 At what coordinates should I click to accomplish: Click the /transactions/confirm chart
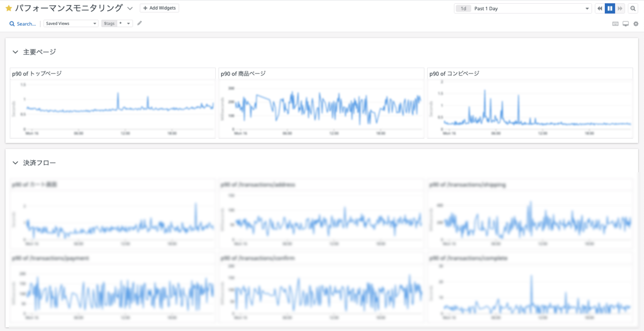[x=321, y=293]
